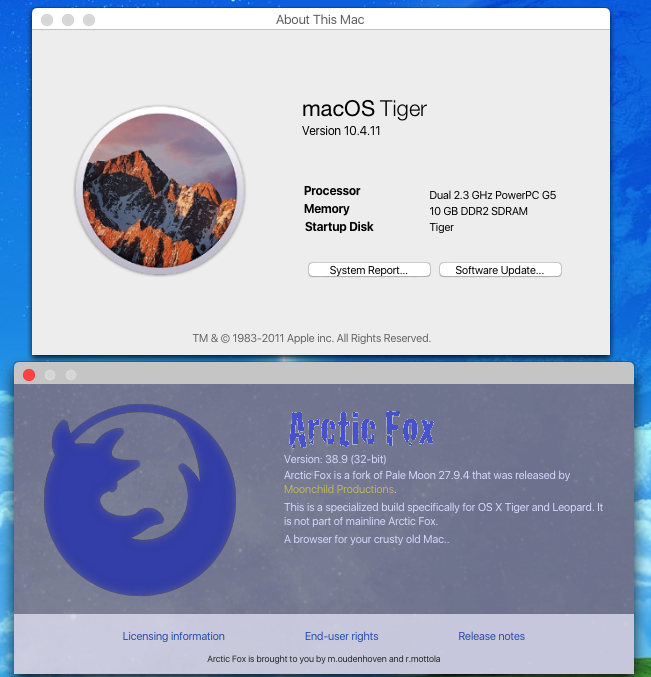Image resolution: width=651 pixels, height=677 pixels.
Task: Zoom the Arctic Fox about window
Action: click(x=71, y=375)
